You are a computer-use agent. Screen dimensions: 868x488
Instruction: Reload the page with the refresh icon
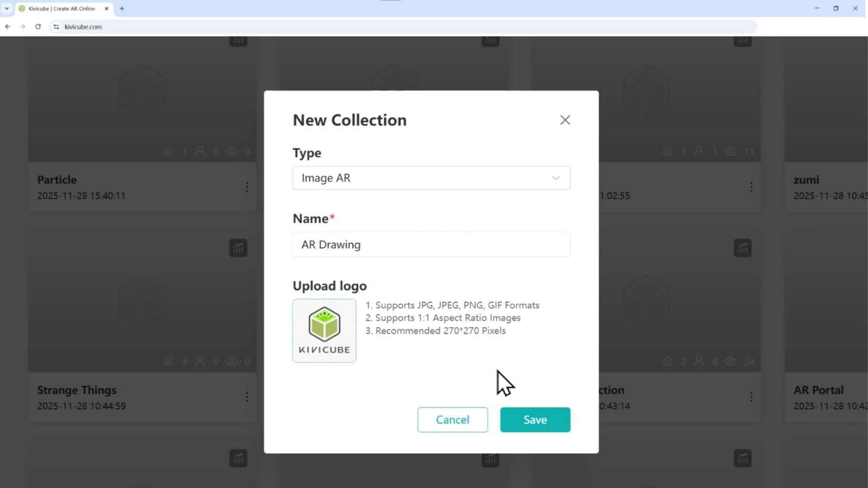click(x=38, y=27)
